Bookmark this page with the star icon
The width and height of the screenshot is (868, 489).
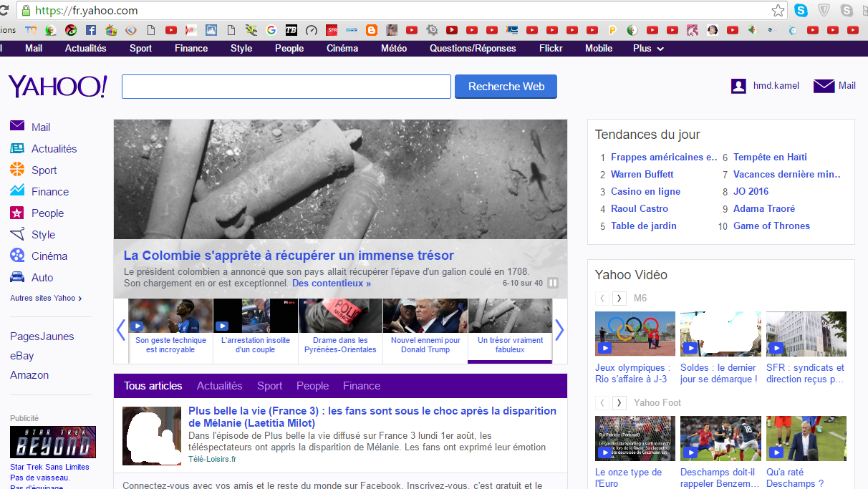(778, 11)
